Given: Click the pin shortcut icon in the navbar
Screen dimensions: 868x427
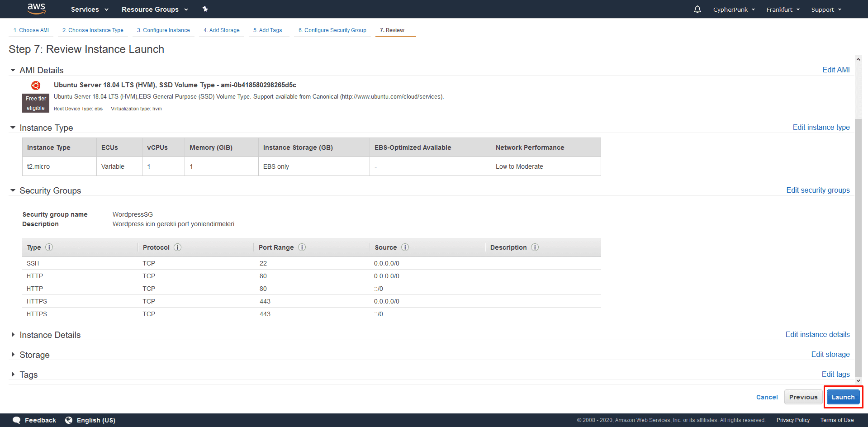Looking at the screenshot, I should (x=205, y=9).
